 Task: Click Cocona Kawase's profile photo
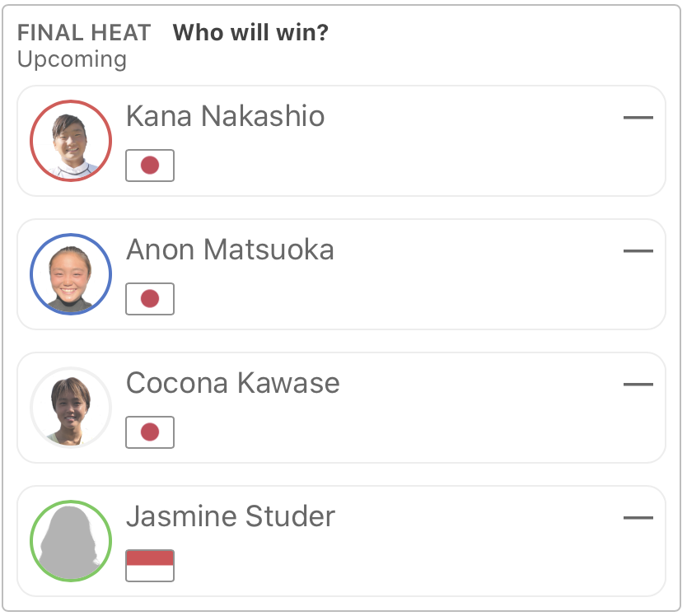[x=71, y=408]
